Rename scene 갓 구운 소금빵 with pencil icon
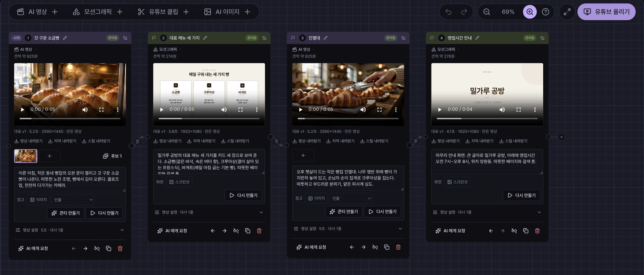The image size is (644, 275). click(x=65, y=38)
